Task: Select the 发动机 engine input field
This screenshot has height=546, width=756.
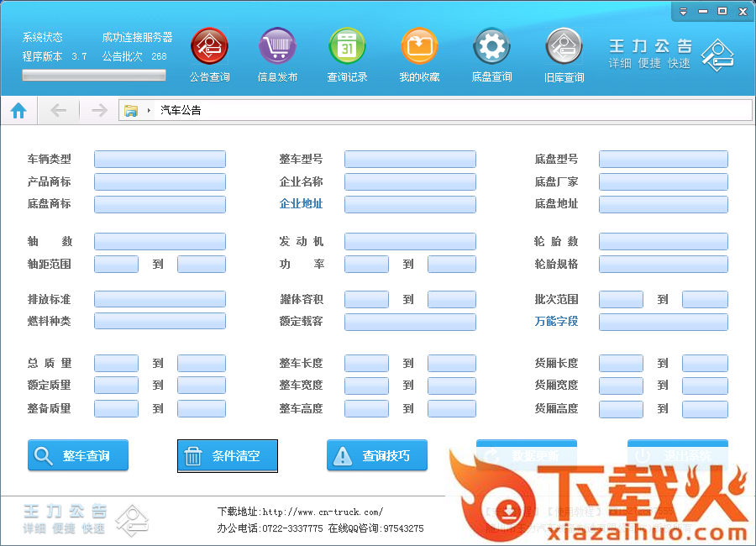Action: click(x=410, y=242)
